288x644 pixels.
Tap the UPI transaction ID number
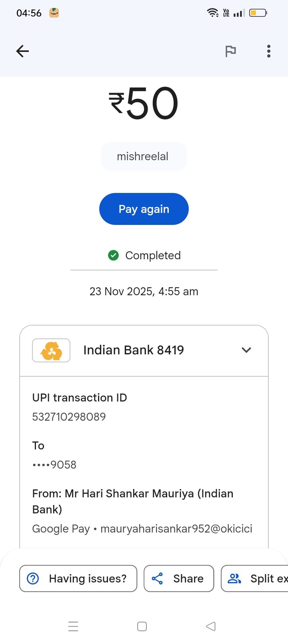point(69,417)
